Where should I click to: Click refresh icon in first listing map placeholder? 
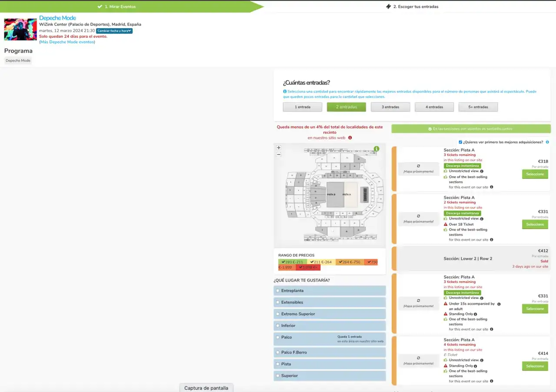[x=418, y=166]
